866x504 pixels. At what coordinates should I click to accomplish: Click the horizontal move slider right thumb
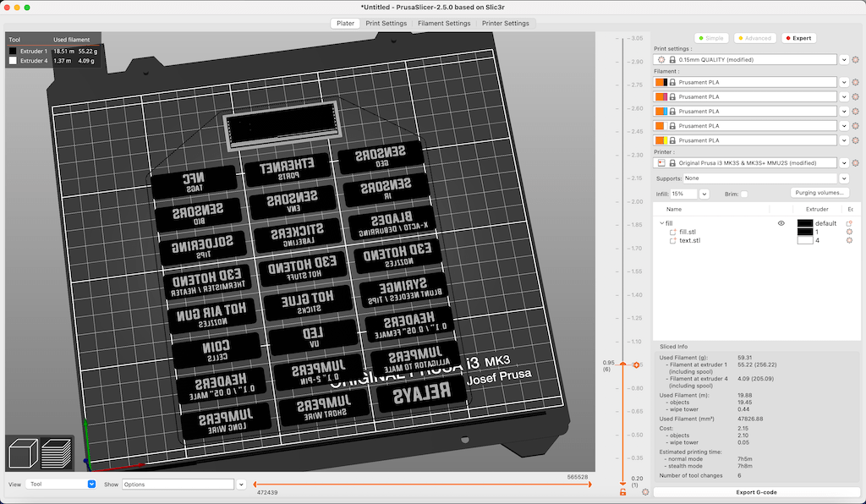pos(589,484)
